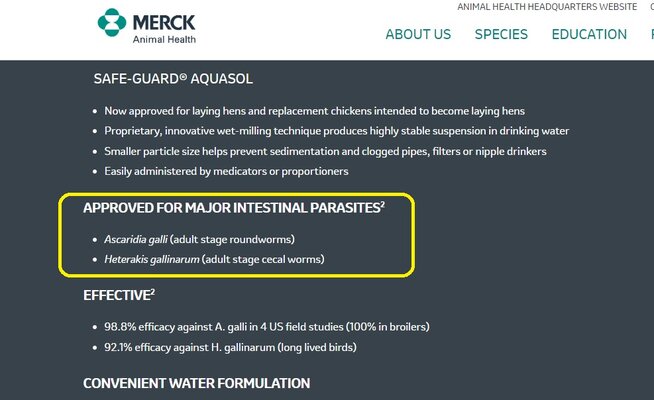Select the EFFECTIVE section heading

pos(119,295)
